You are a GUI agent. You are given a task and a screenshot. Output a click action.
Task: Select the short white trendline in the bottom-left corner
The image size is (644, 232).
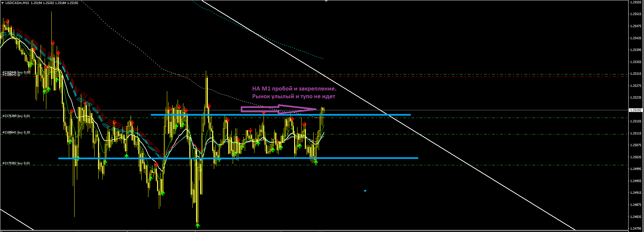point(17,220)
